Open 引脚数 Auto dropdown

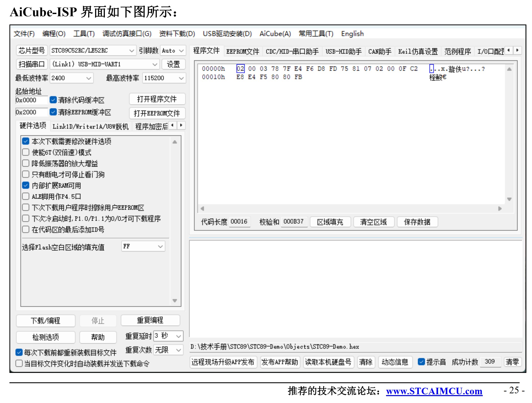173,51
